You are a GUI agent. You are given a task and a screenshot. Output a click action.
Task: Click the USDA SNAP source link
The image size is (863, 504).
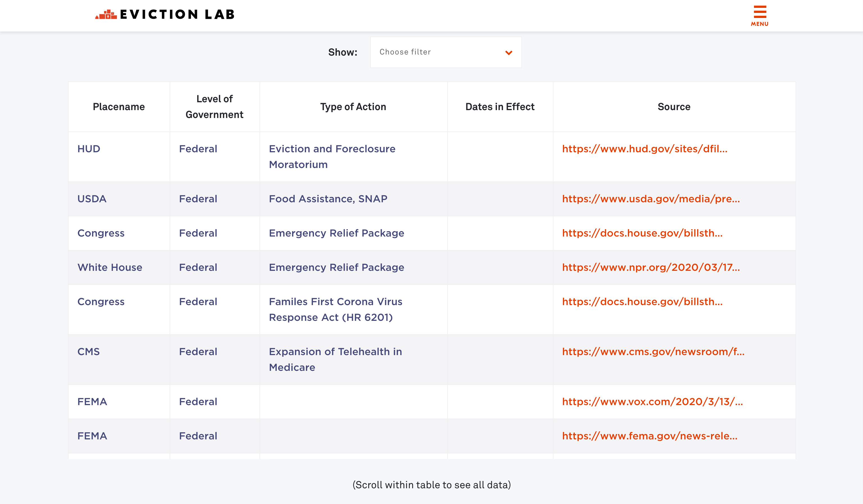click(x=651, y=199)
